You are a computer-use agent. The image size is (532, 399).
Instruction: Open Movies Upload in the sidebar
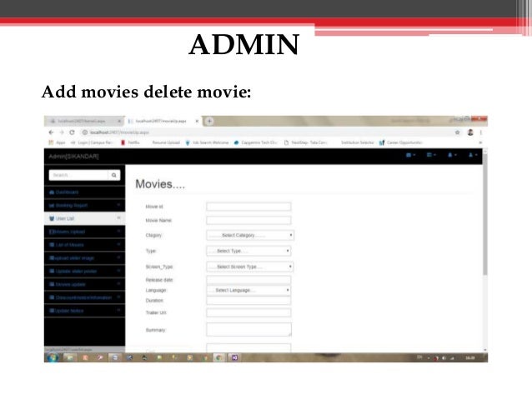coord(84,232)
